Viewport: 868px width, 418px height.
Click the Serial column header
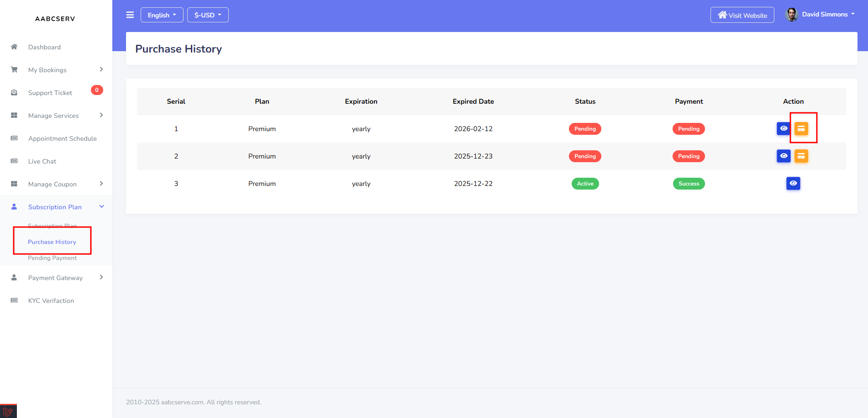coord(176,101)
